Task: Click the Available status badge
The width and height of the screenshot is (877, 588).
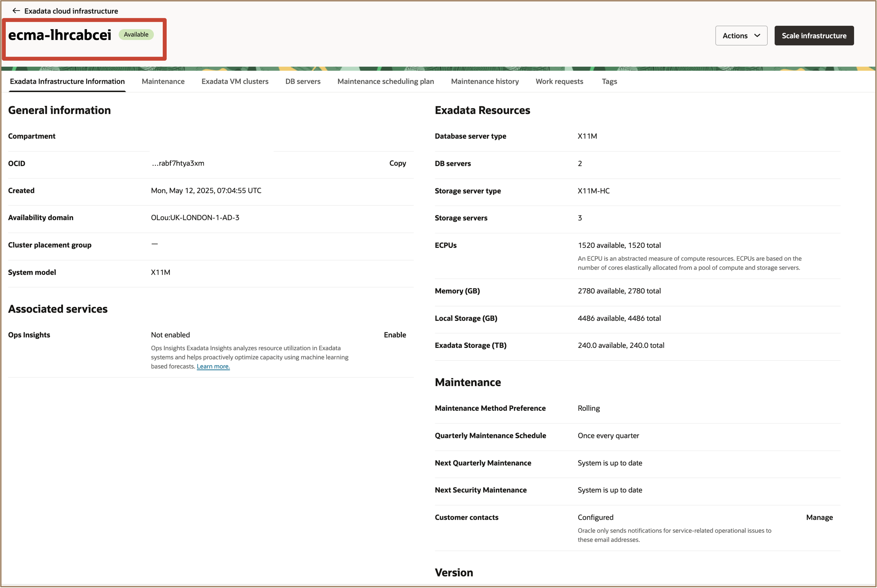Action: (x=136, y=34)
